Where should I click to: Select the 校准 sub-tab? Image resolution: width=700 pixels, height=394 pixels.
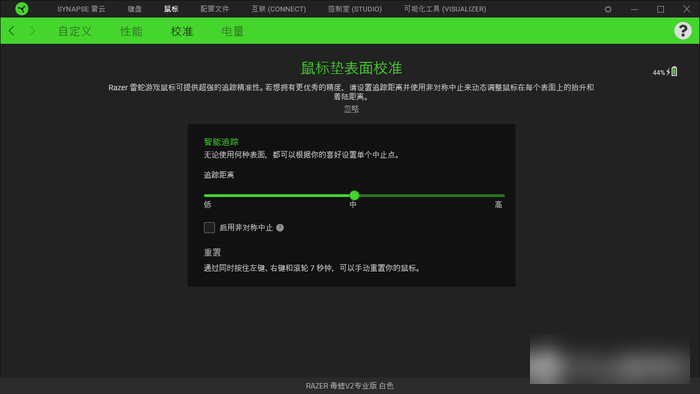coord(182,31)
